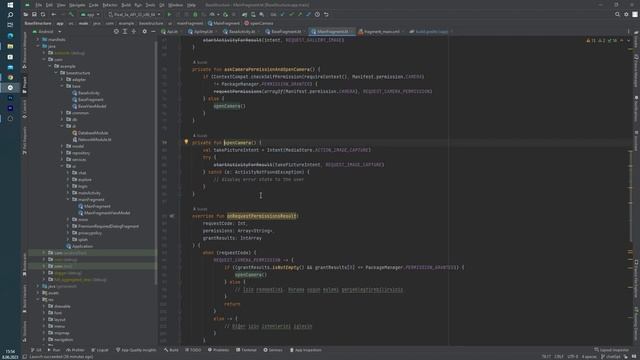
Task: Click the Search Everywhere magnifier icon
Action: point(617,14)
